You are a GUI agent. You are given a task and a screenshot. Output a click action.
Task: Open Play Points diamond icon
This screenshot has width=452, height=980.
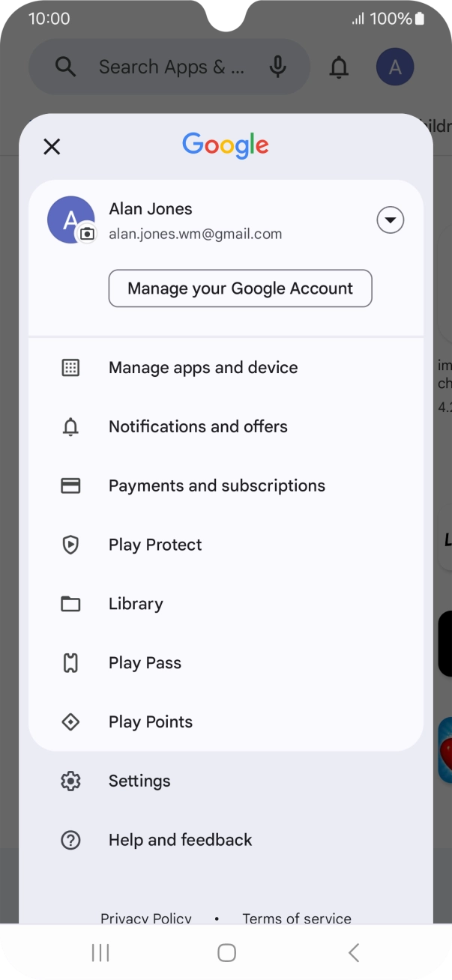click(x=70, y=722)
